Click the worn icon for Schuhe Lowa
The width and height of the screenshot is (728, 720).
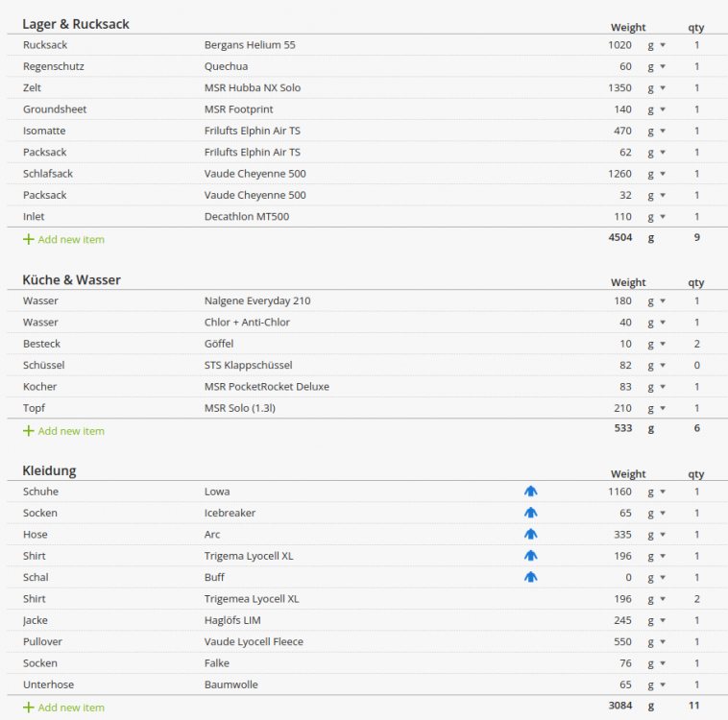point(531,492)
